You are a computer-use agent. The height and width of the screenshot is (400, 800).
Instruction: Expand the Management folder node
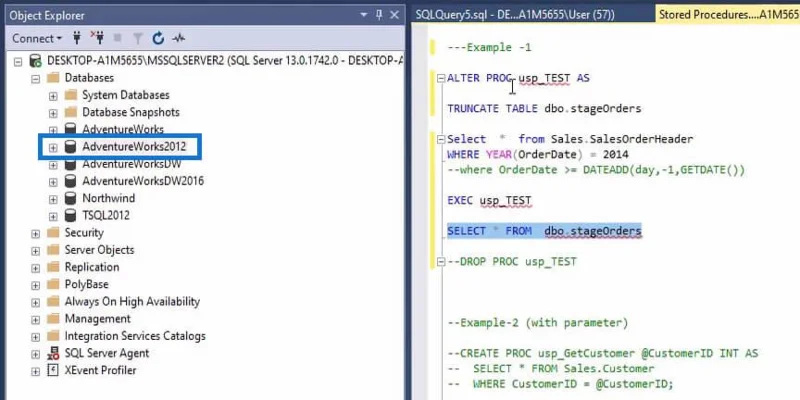pyautogui.click(x=35, y=319)
